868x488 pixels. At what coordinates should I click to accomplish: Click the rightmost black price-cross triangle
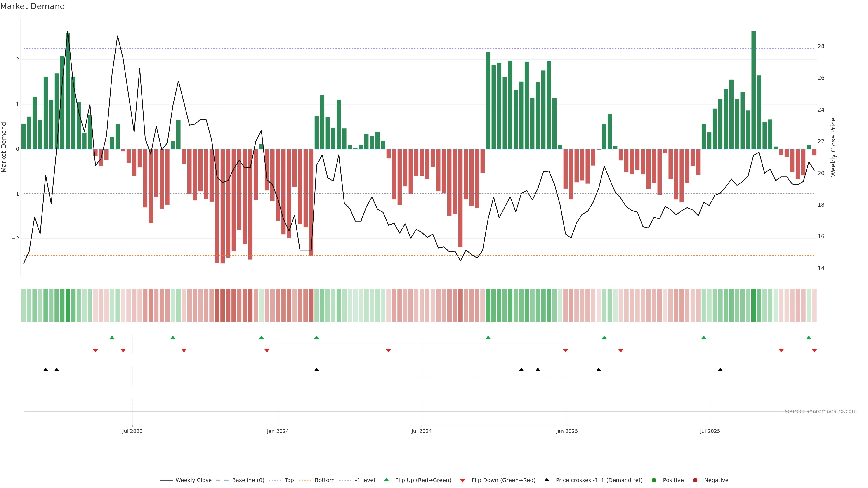[720, 370]
